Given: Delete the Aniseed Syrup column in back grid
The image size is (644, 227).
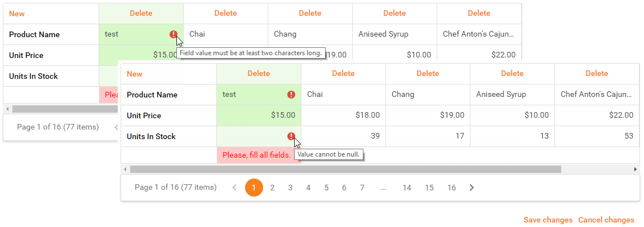Looking at the screenshot, I should tap(395, 13).
